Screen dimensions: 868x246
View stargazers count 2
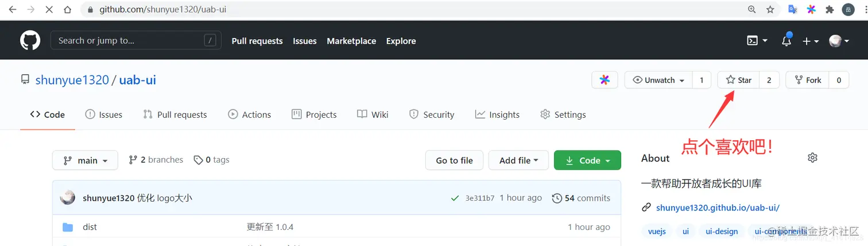[x=769, y=80]
